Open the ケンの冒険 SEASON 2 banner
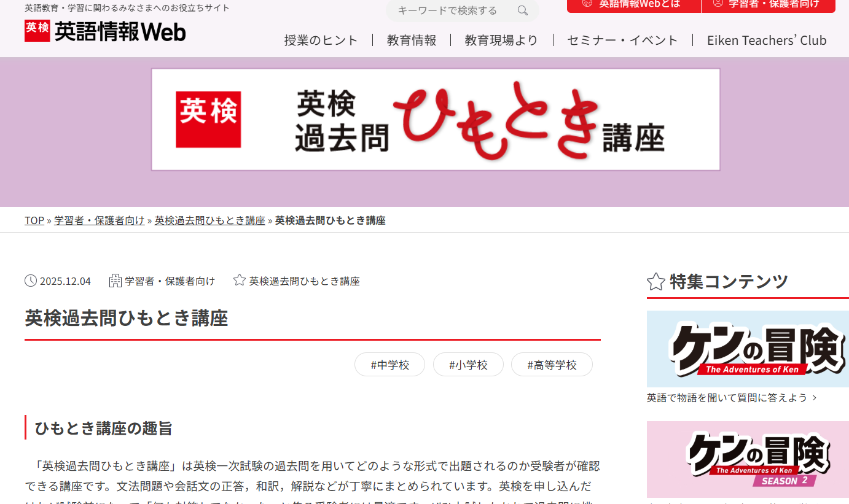849x504 pixels. point(747,459)
